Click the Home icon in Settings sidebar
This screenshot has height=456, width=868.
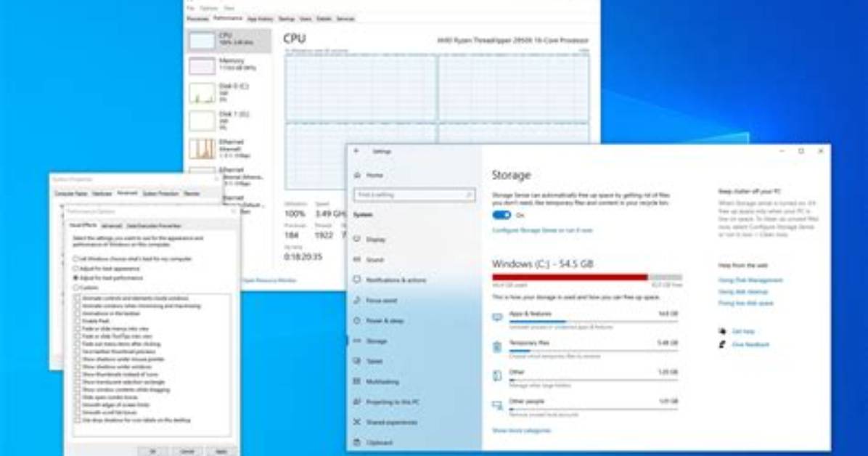click(x=357, y=175)
